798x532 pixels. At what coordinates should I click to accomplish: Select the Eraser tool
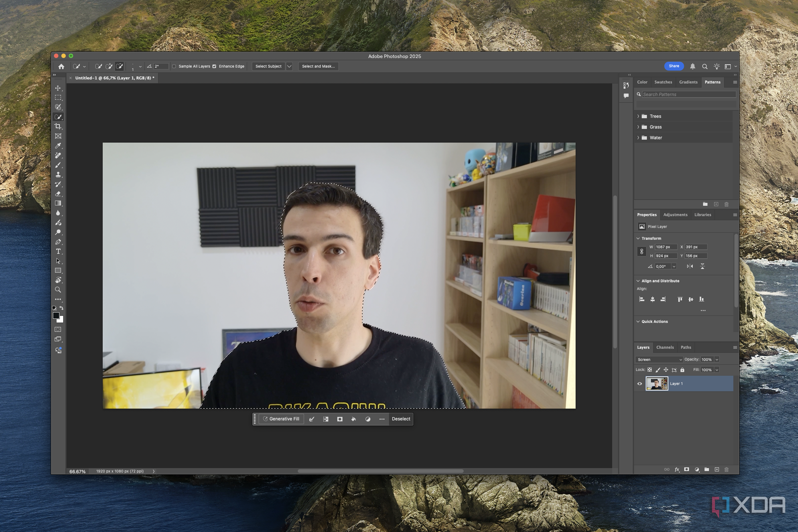pyautogui.click(x=58, y=194)
